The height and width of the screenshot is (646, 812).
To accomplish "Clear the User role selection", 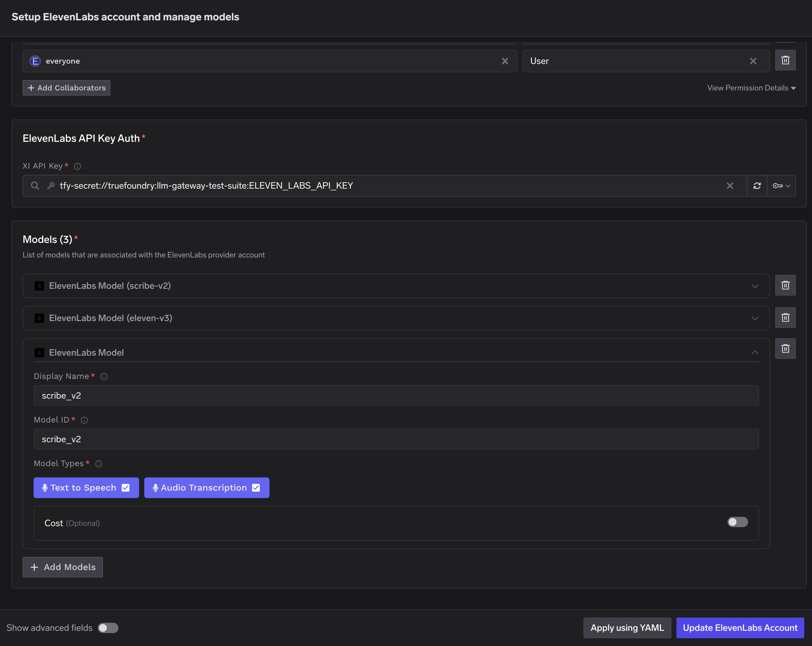I will tap(753, 61).
